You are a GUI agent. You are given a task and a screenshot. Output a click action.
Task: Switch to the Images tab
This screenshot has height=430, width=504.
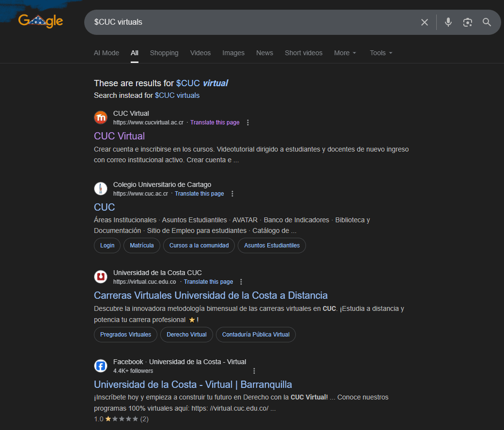coord(233,53)
